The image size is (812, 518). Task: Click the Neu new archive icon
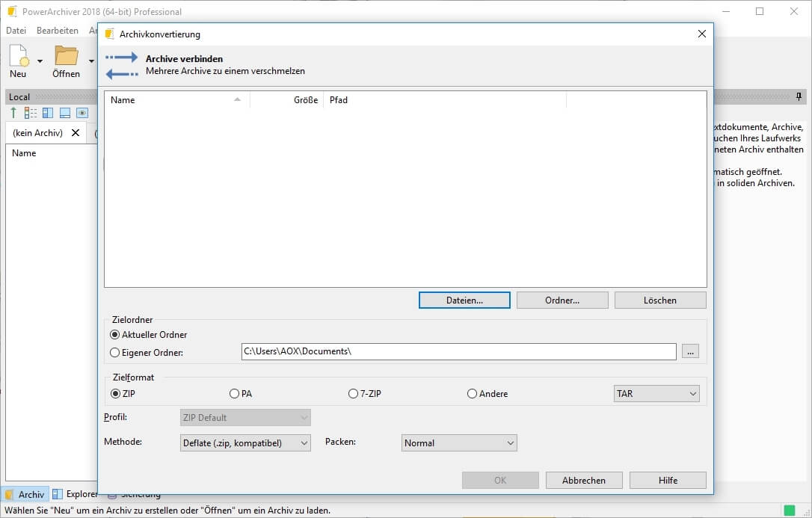[x=18, y=57]
